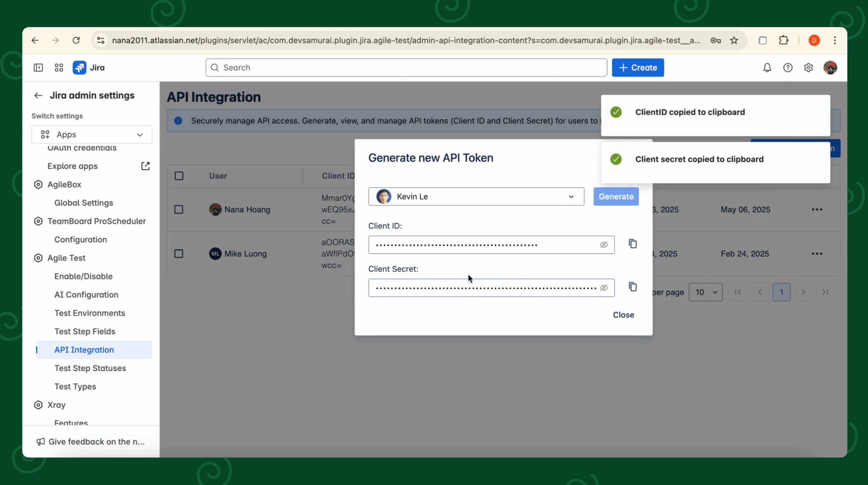Select the Mike Luong row checkbox

coord(179,254)
